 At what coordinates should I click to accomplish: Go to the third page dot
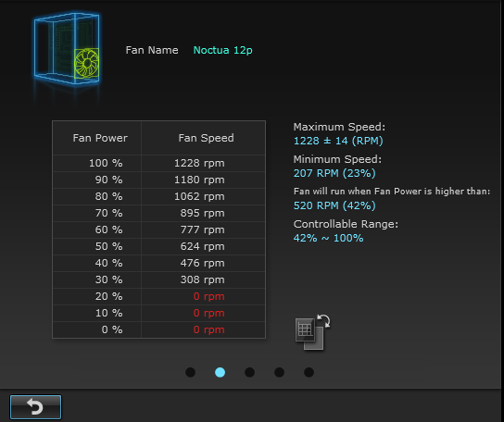coord(250,372)
